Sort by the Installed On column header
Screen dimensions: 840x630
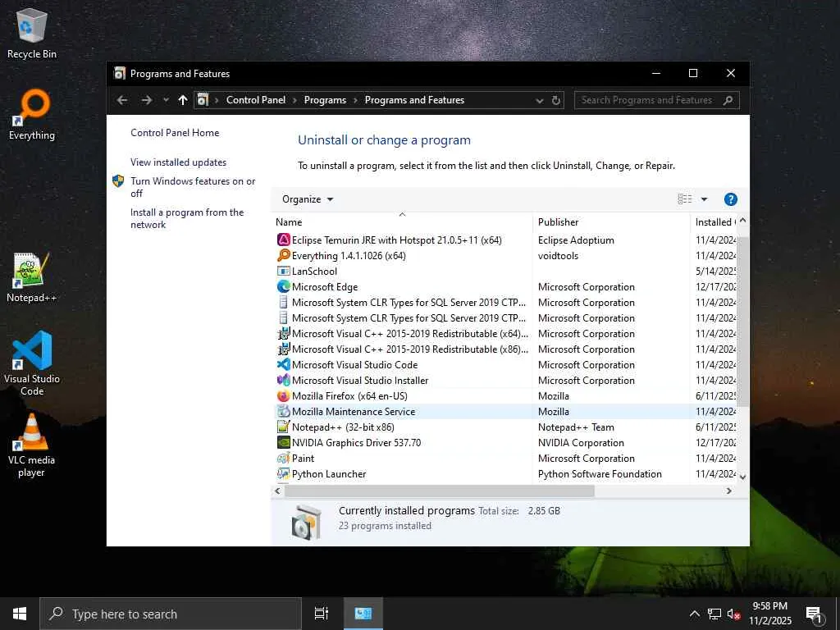click(714, 221)
